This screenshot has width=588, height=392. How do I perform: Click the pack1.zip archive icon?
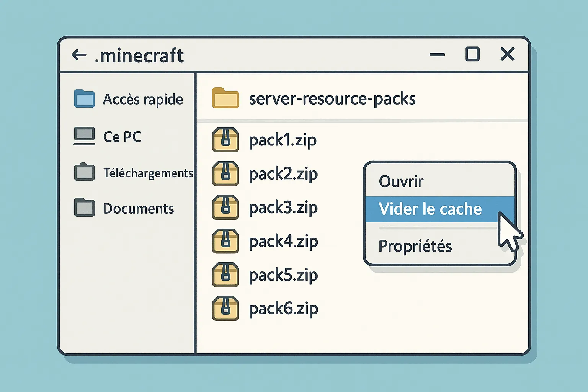(226, 140)
